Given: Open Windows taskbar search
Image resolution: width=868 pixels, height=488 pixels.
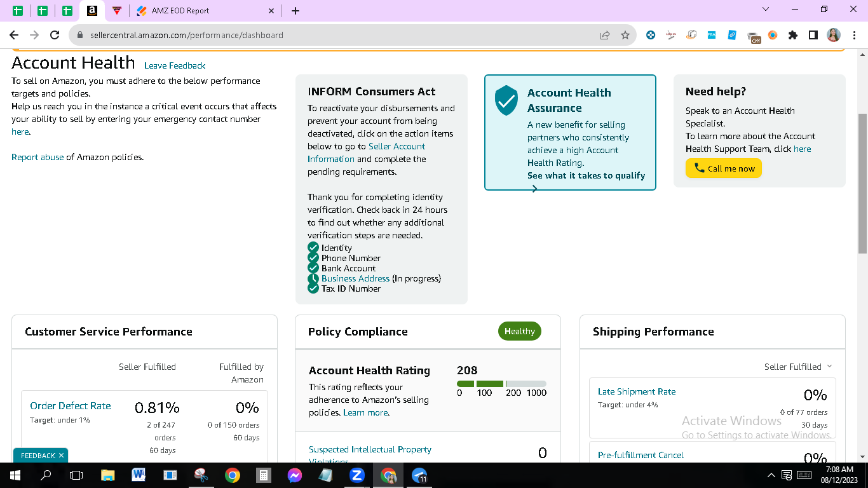Looking at the screenshot, I should tap(46, 475).
